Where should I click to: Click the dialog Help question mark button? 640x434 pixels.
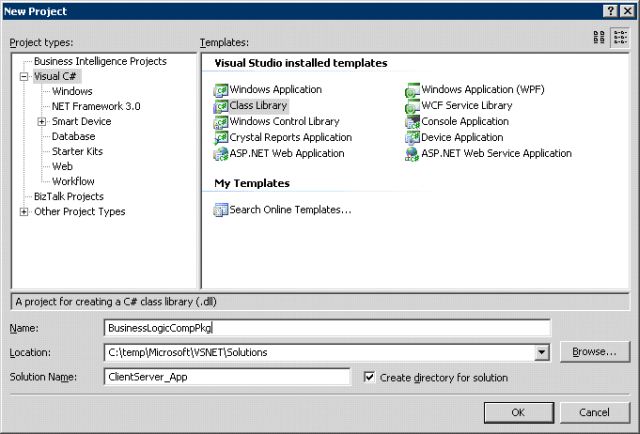point(608,9)
